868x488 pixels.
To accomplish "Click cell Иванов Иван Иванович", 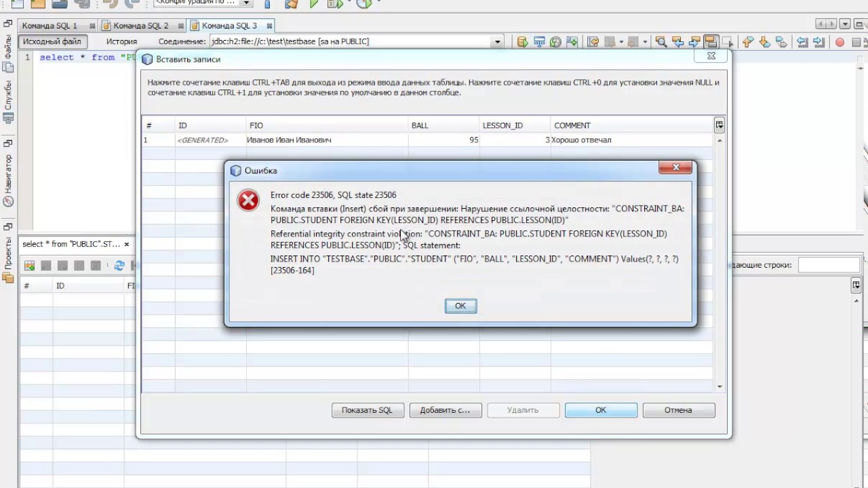I will pos(328,140).
